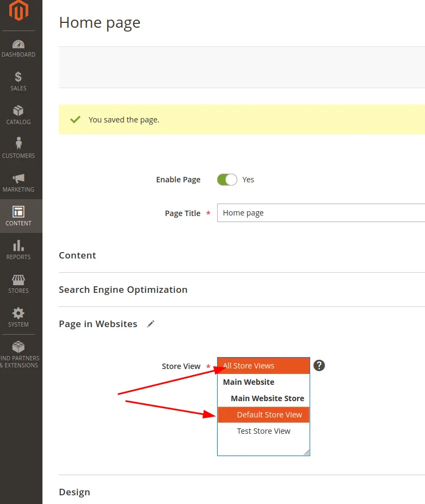Open the Stores sidebar menu
Image resolution: width=425 pixels, height=504 pixels.
coord(19,284)
